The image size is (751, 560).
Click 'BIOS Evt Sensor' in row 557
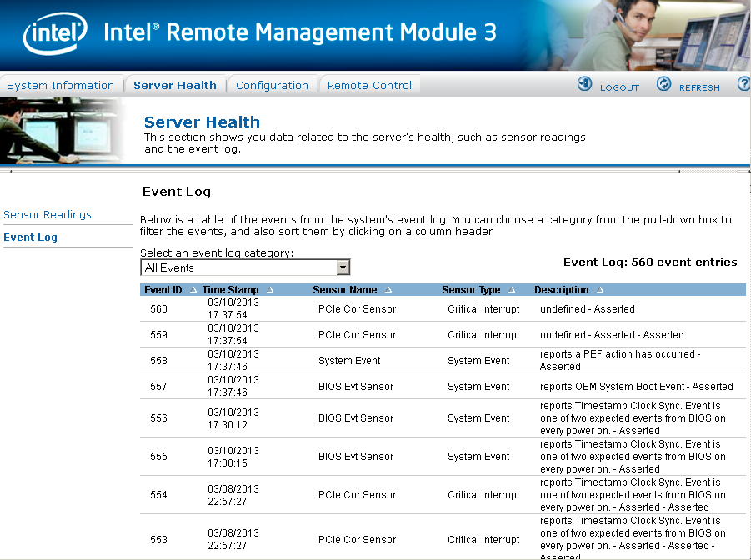[x=356, y=387]
